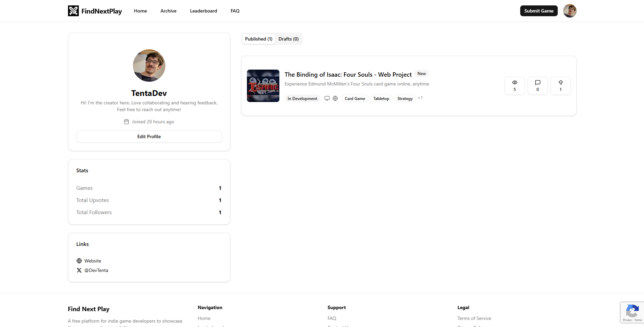
Task: Click the desktop platform icon
Action: tap(327, 98)
